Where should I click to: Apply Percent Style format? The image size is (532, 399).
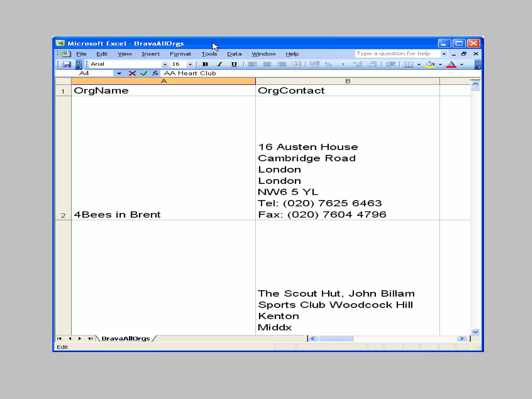tap(328, 64)
